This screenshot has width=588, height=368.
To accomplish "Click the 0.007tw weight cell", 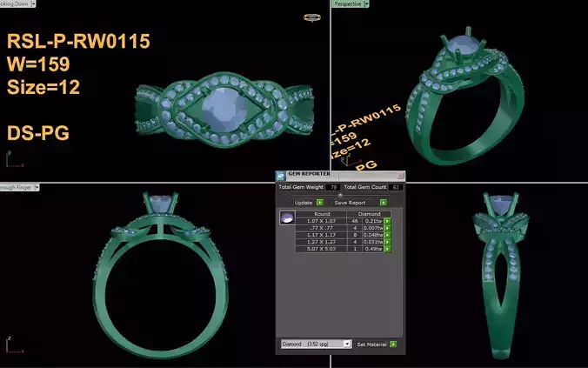I will (373, 228).
